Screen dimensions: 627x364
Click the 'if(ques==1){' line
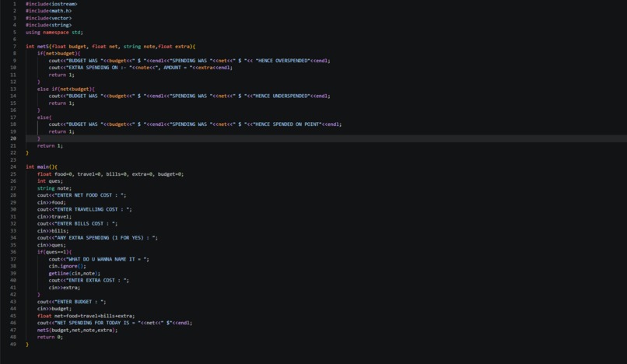(54, 252)
